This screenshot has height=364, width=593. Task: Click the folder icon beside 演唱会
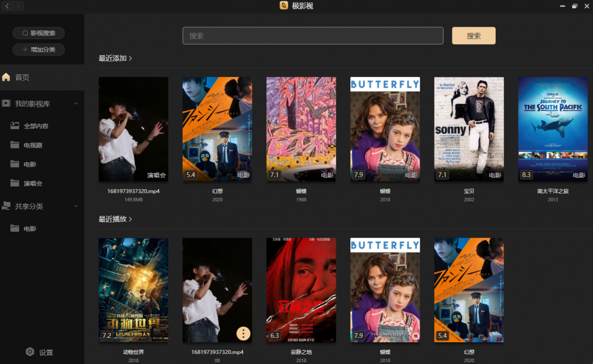tap(15, 183)
